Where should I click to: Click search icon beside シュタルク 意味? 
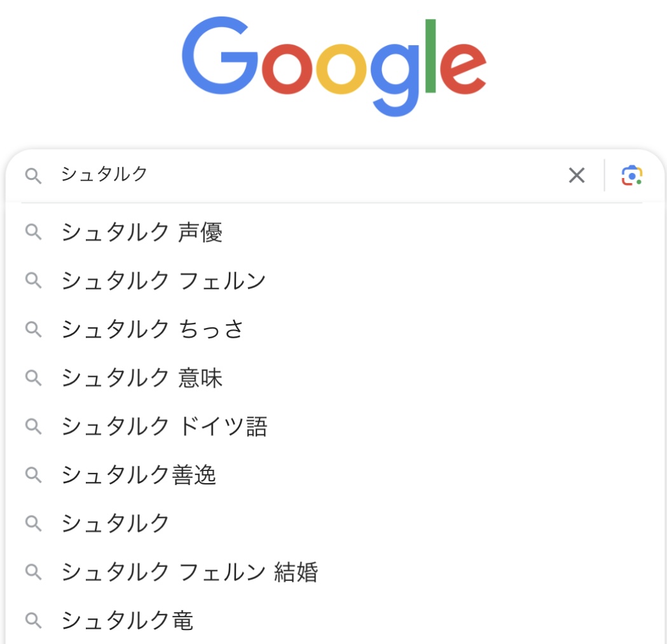point(33,378)
